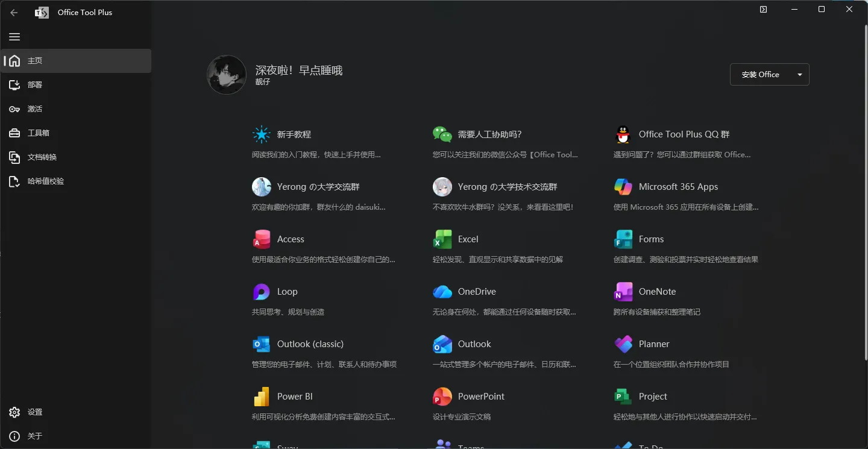Click Yerong の大学交流群 avatar icon
868x449 pixels.
point(262,187)
